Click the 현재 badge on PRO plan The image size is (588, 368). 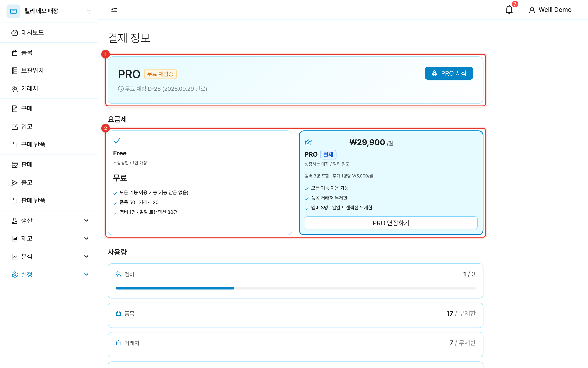click(328, 155)
